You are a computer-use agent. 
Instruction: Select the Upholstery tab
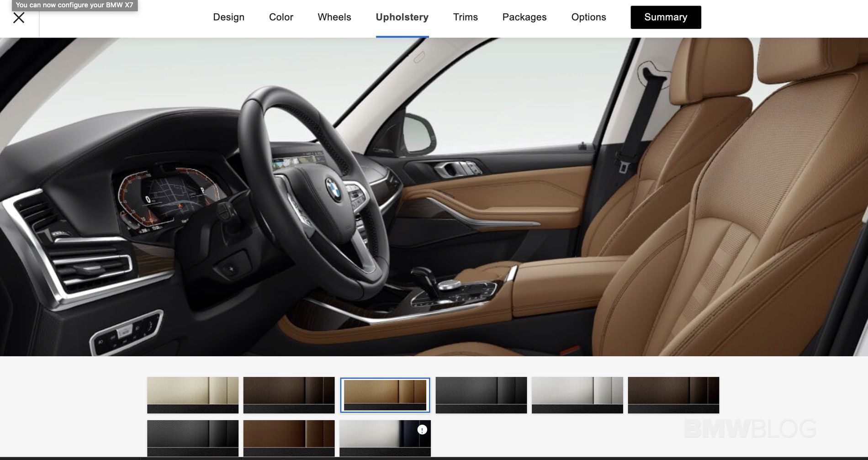[x=402, y=17]
